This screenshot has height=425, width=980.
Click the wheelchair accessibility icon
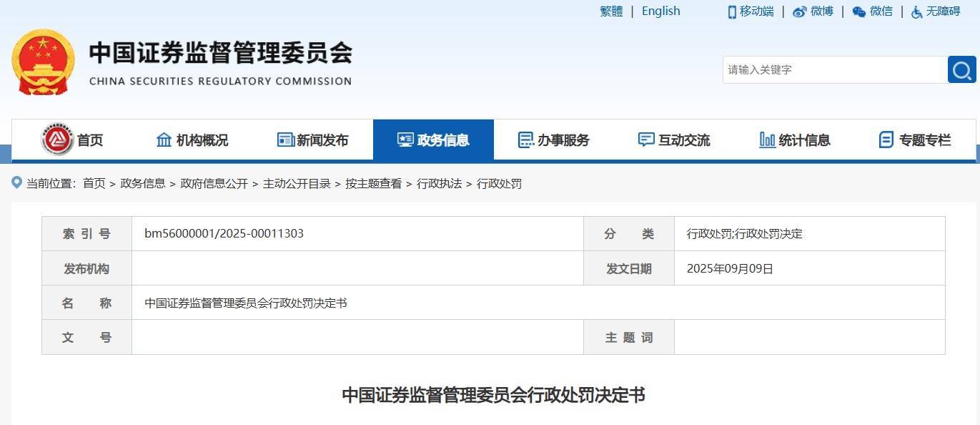[x=917, y=11]
